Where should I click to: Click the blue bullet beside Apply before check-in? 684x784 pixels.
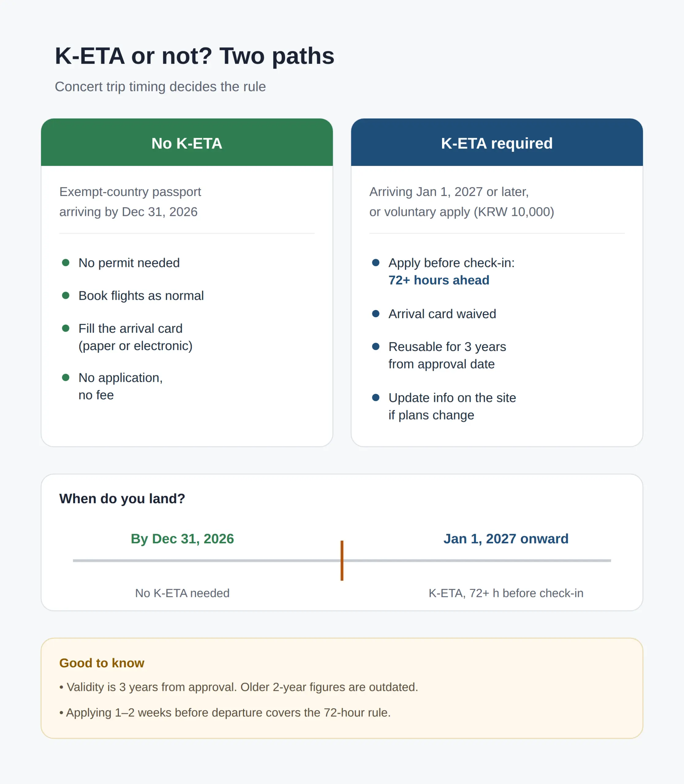pyautogui.click(x=376, y=262)
